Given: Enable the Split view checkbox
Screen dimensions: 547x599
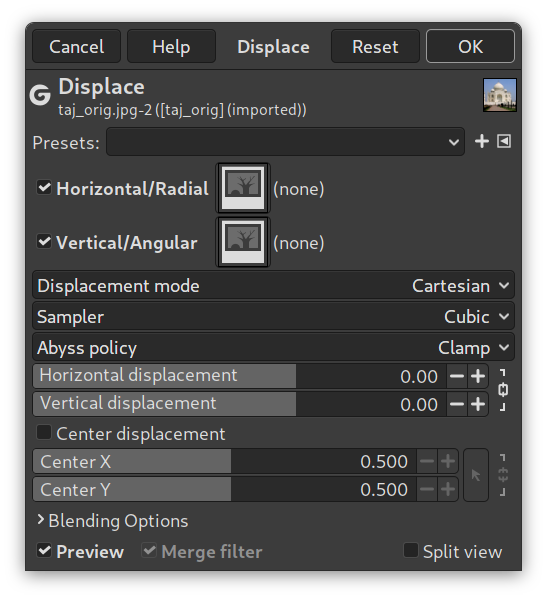Looking at the screenshot, I should coord(411,550).
